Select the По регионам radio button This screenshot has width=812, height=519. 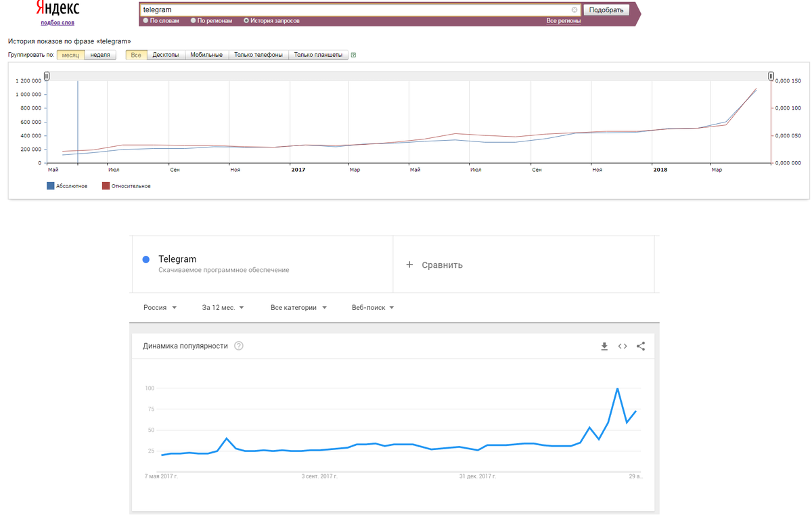click(194, 21)
